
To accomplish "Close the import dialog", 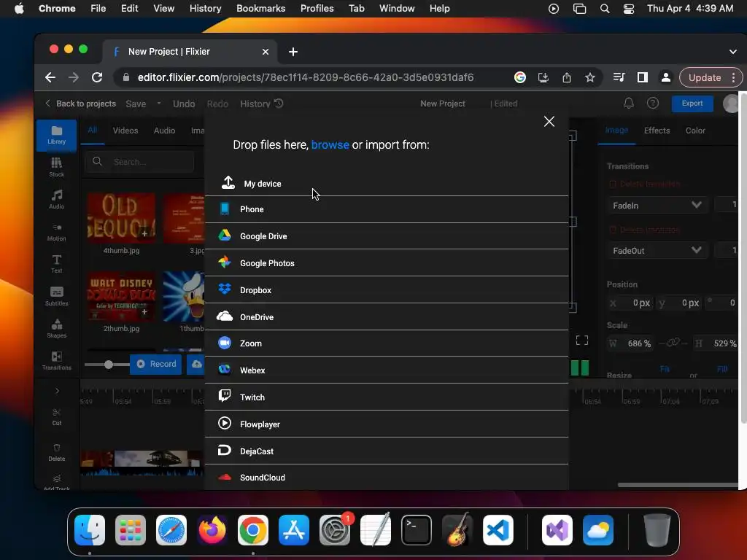I will click(549, 122).
